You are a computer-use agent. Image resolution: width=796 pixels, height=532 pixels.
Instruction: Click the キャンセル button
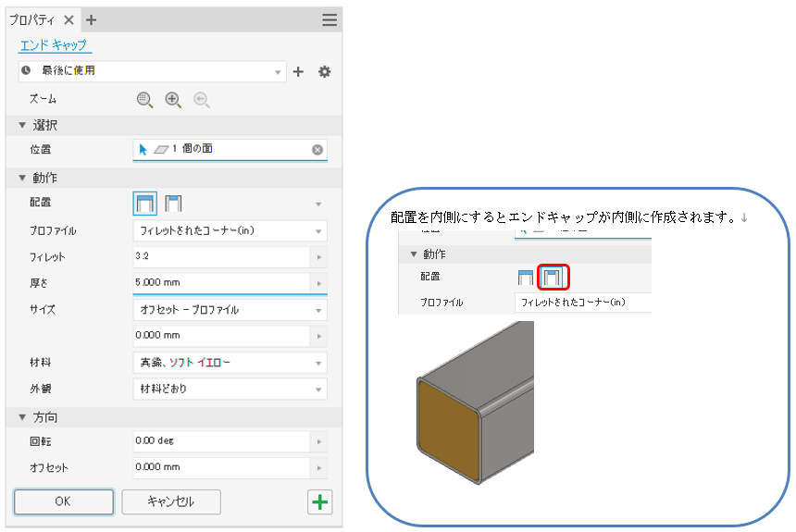coord(171,502)
